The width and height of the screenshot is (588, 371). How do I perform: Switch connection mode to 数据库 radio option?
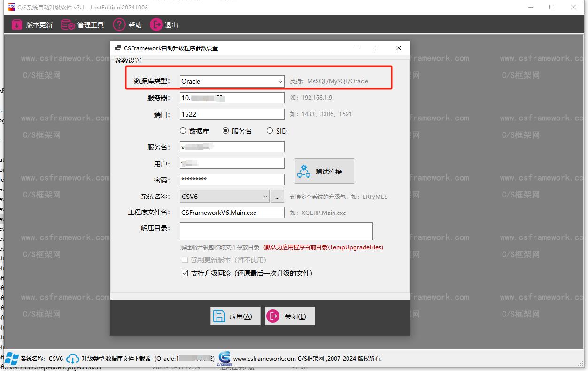pos(183,131)
